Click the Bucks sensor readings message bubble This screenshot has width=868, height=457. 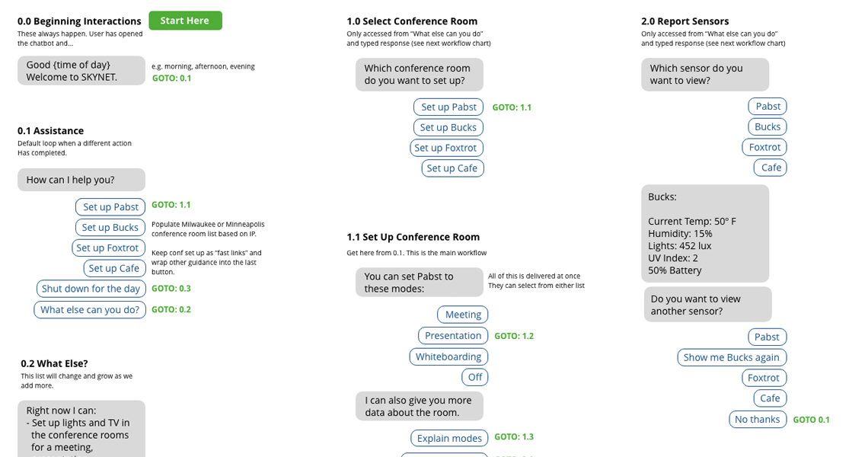[x=705, y=233]
